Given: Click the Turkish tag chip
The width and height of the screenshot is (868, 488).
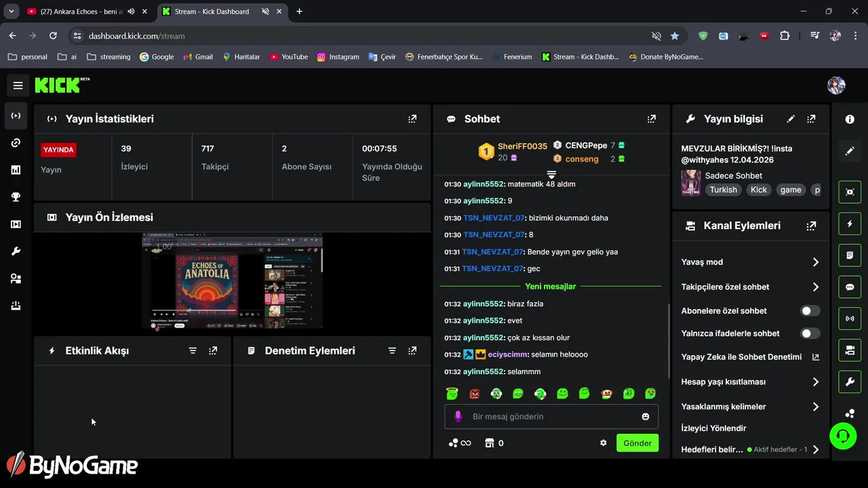Looking at the screenshot, I should point(723,190).
